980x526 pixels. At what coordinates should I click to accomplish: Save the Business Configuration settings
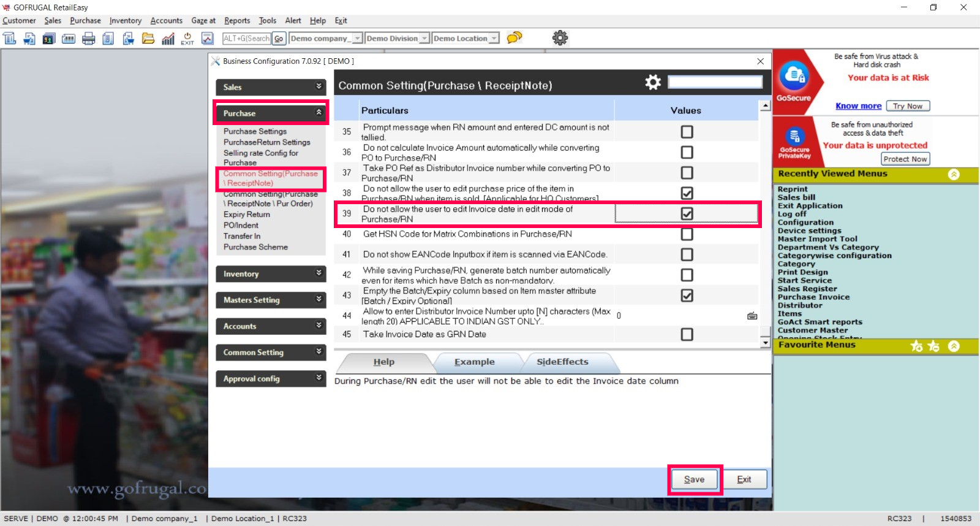point(695,479)
